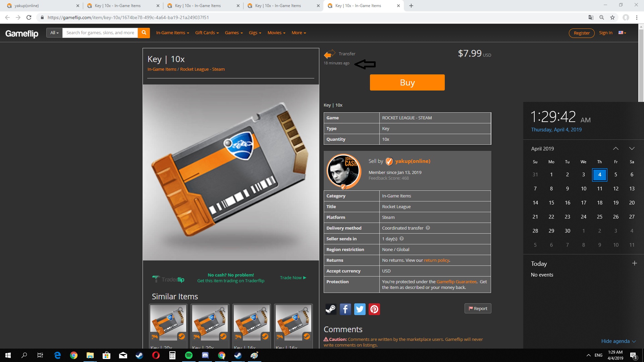
Task: Click the help icon beside Coordinated transfer
Action: (x=428, y=228)
